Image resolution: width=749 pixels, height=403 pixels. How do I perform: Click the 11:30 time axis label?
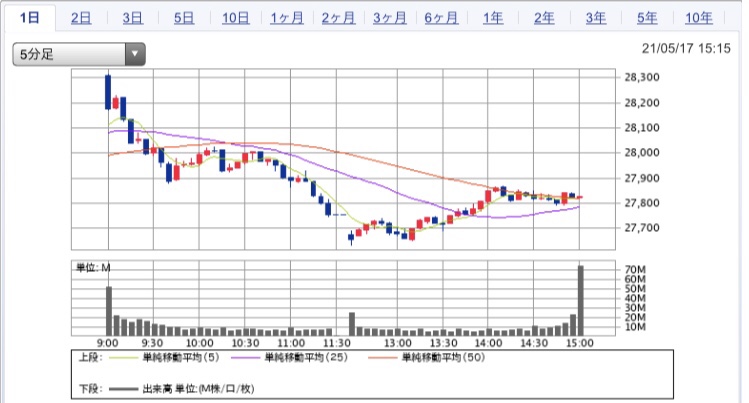click(337, 343)
